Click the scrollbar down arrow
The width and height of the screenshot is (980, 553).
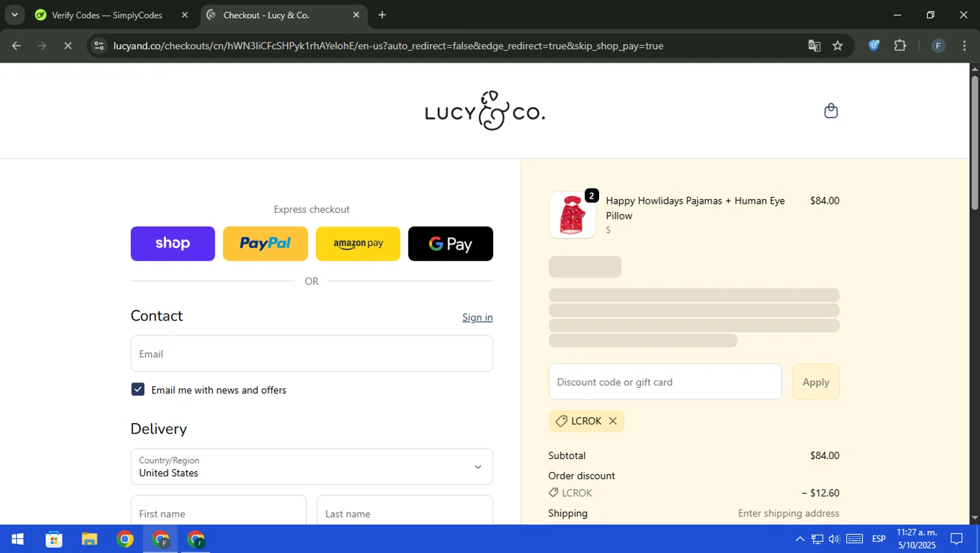(x=974, y=518)
